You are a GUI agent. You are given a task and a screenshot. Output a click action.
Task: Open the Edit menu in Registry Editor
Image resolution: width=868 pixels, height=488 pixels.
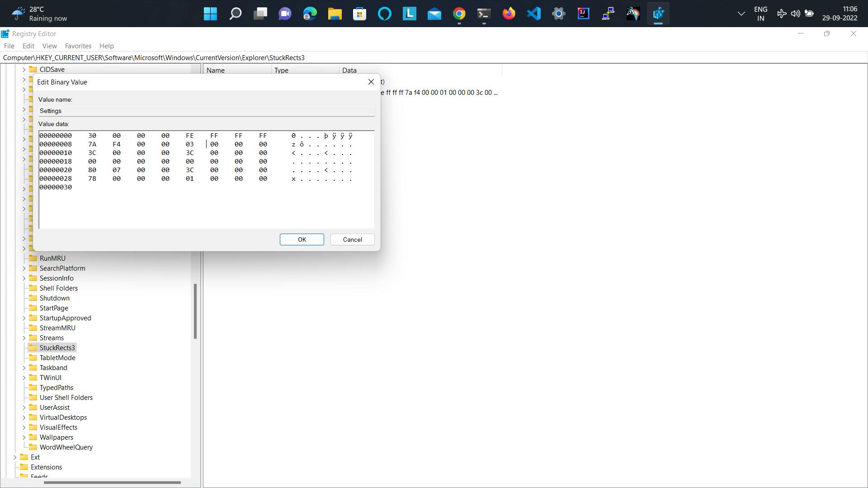tap(28, 46)
